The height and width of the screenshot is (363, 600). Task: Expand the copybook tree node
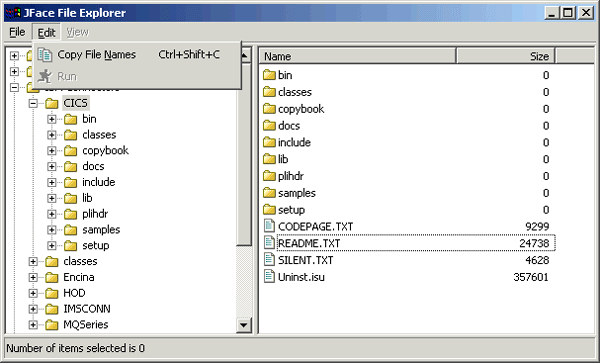pyautogui.click(x=51, y=151)
